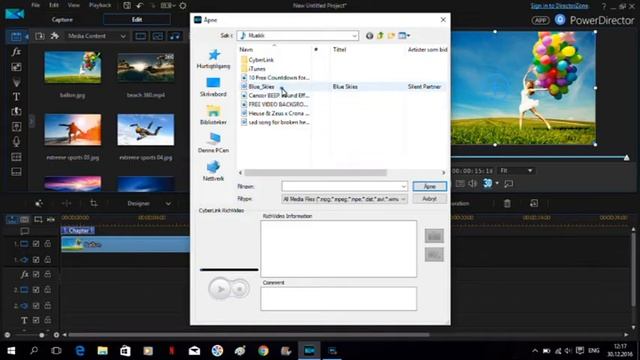Open the Filnavn combo box arrow

pyautogui.click(x=403, y=187)
